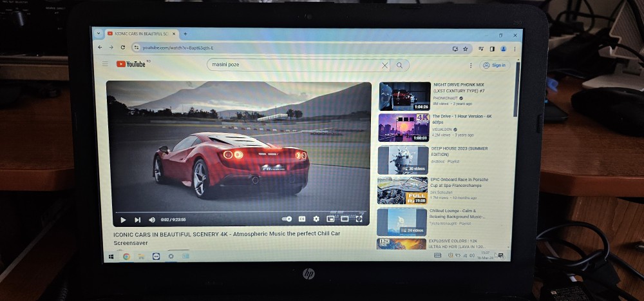Toggle the autoplay switch in player

click(x=287, y=218)
